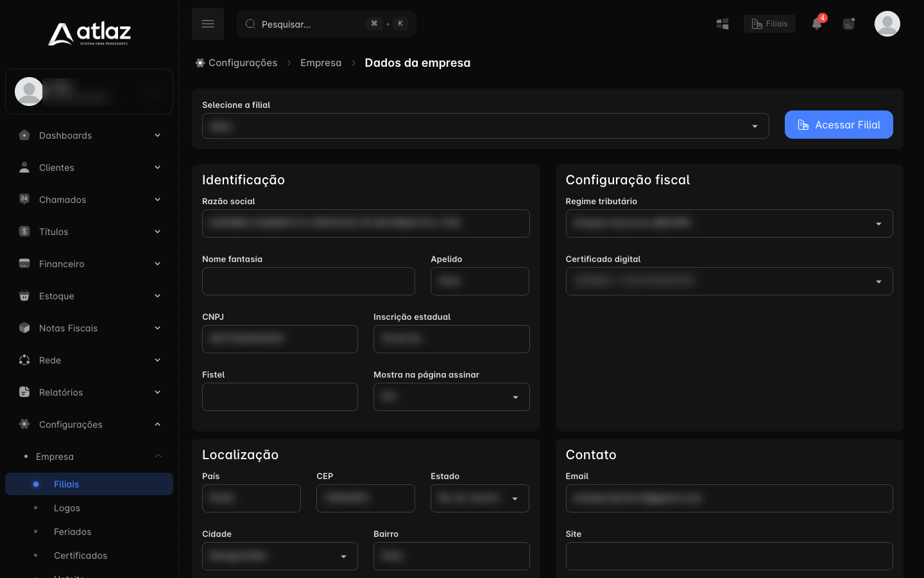Screen dimensions: 924x578
Task: Click the Clientes person icon
Action: click(x=24, y=168)
